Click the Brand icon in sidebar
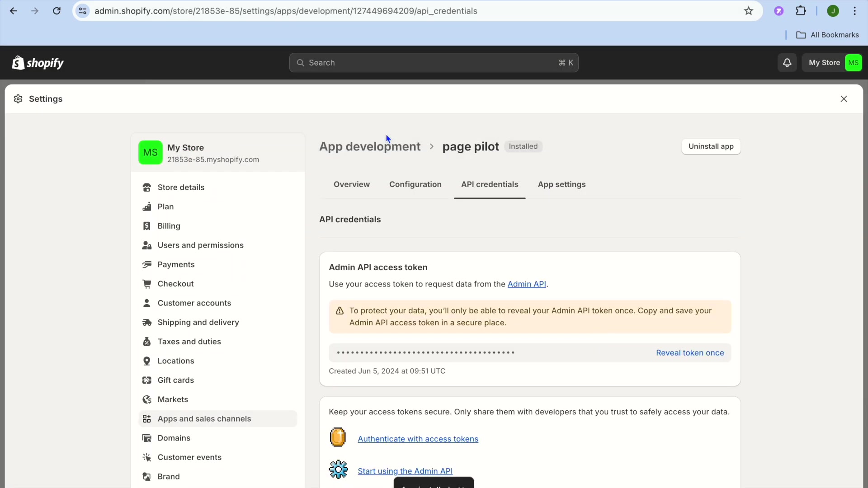The height and width of the screenshot is (488, 868). (146, 477)
